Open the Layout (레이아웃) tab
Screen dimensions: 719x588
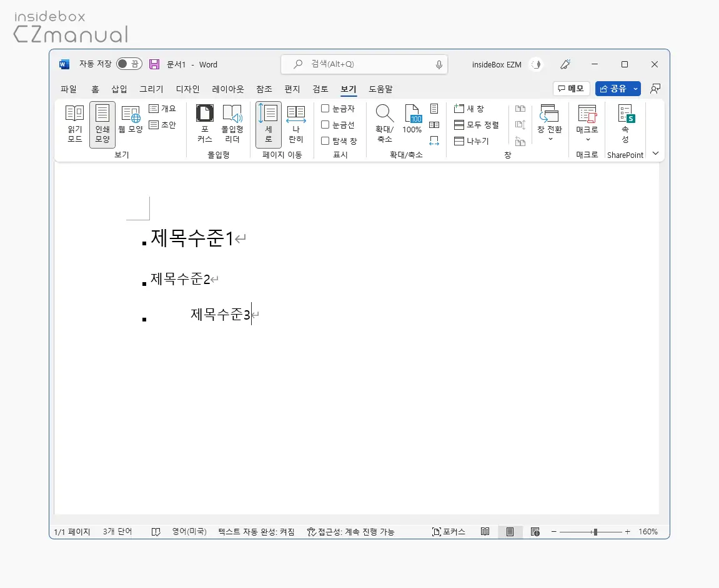228,89
